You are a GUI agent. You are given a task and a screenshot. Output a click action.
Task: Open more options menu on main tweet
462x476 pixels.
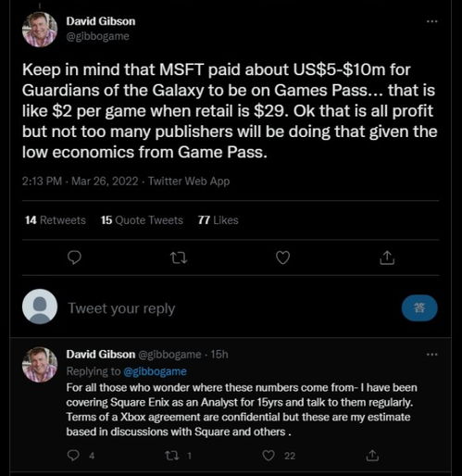[432, 21]
